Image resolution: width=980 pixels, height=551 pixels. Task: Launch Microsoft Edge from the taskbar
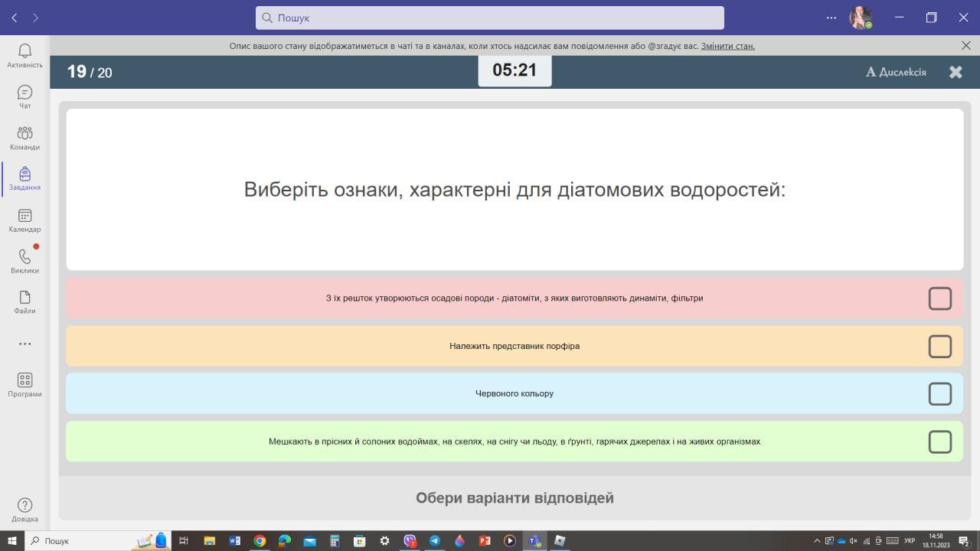click(x=284, y=541)
